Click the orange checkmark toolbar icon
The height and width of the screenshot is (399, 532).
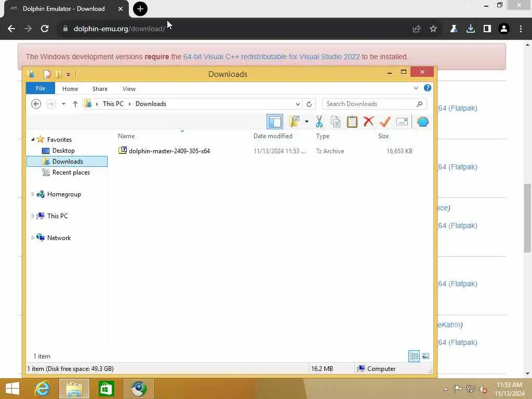click(385, 122)
